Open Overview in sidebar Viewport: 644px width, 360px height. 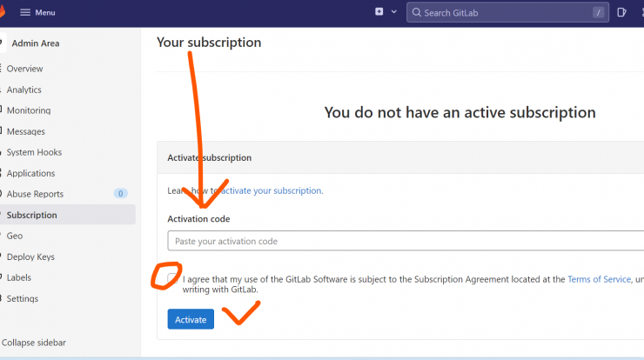[x=24, y=69]
